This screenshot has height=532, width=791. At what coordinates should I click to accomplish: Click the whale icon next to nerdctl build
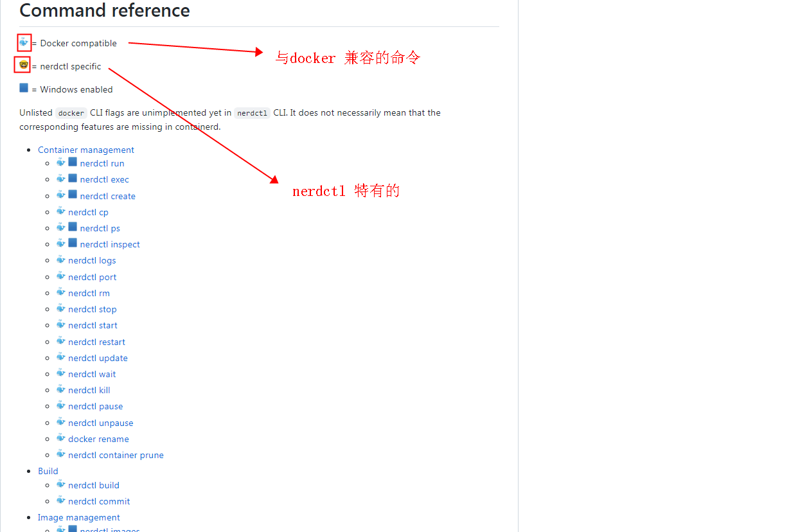pos(60,484)
